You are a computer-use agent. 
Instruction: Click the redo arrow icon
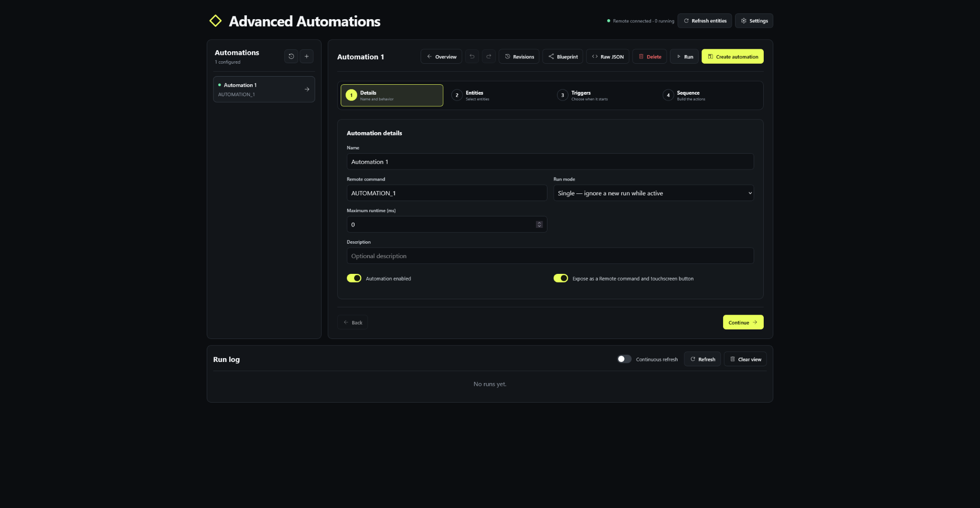click(x=489, y=56)
